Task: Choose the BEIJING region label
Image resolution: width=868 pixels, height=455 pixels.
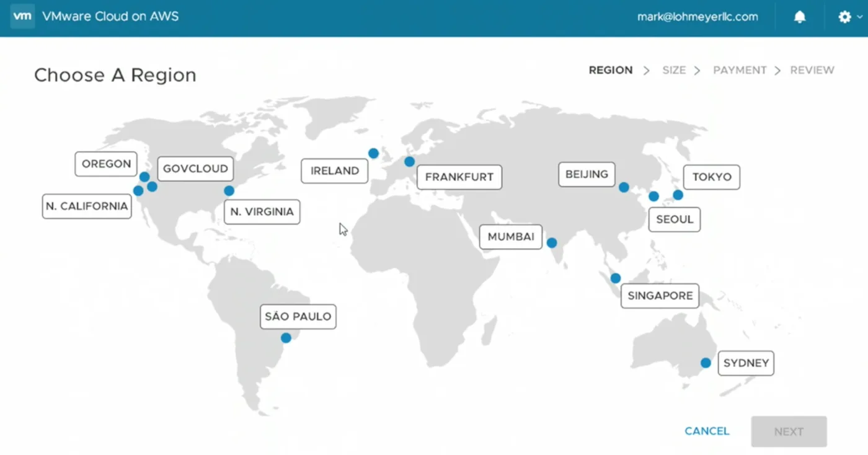Action: pos(587,174)
